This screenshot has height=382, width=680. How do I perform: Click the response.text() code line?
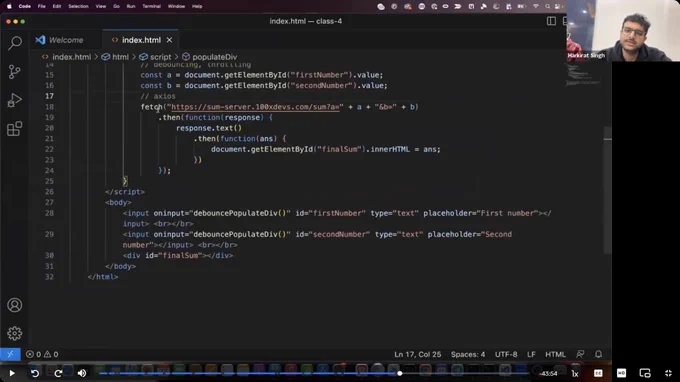click(209, 128)
